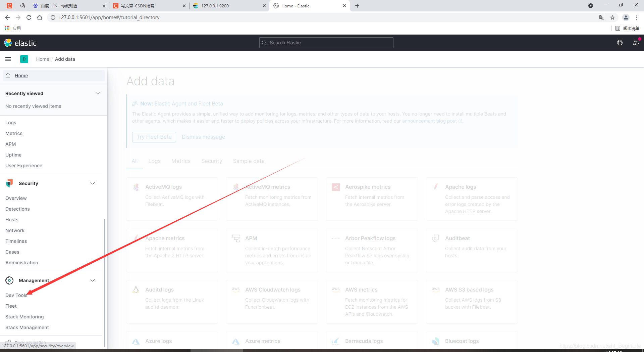Open the Auditbeat card
Screen dimensions: 644x352
click(472, 250)
